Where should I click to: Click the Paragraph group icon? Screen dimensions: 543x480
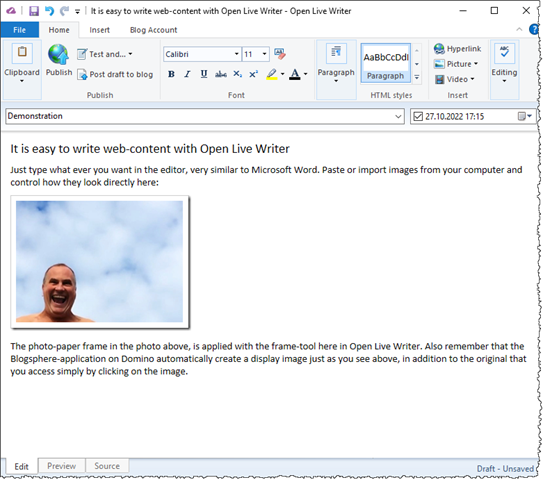point(336,54)
